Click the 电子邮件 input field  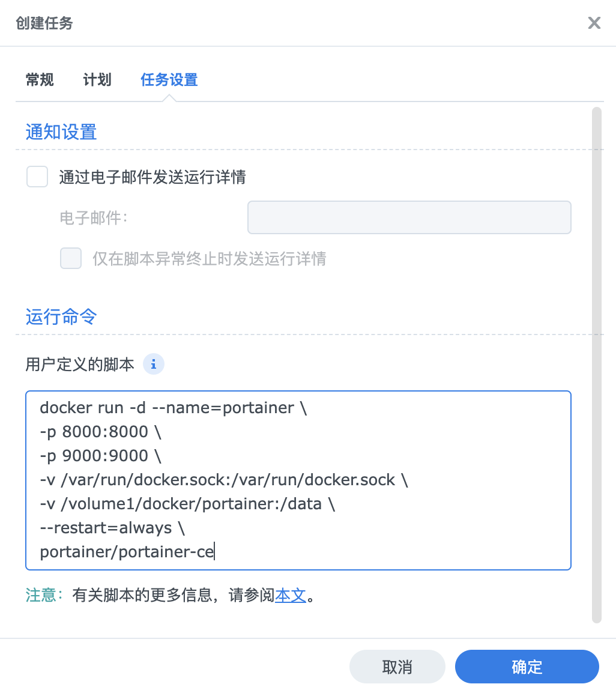coord(409,217)
